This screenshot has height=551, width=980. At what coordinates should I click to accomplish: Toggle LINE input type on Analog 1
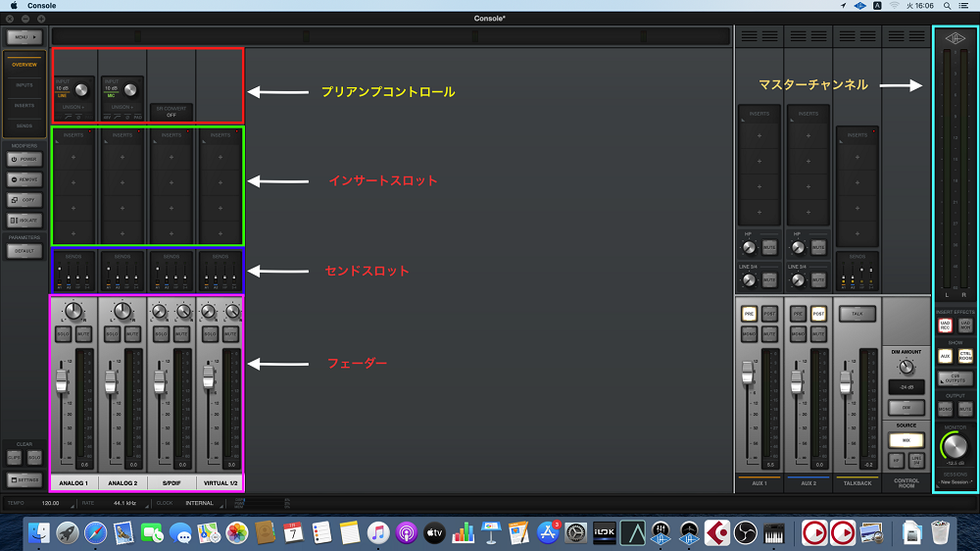point(63,96)
